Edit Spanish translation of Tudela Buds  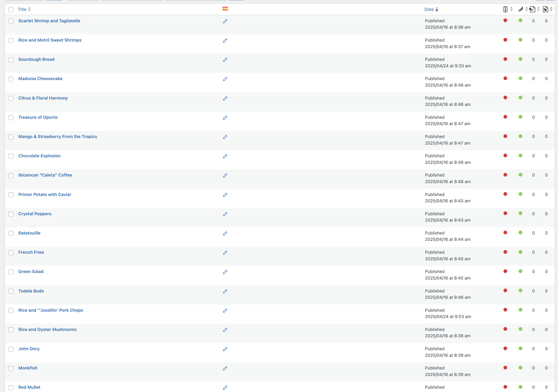click(x=225, y=291)
